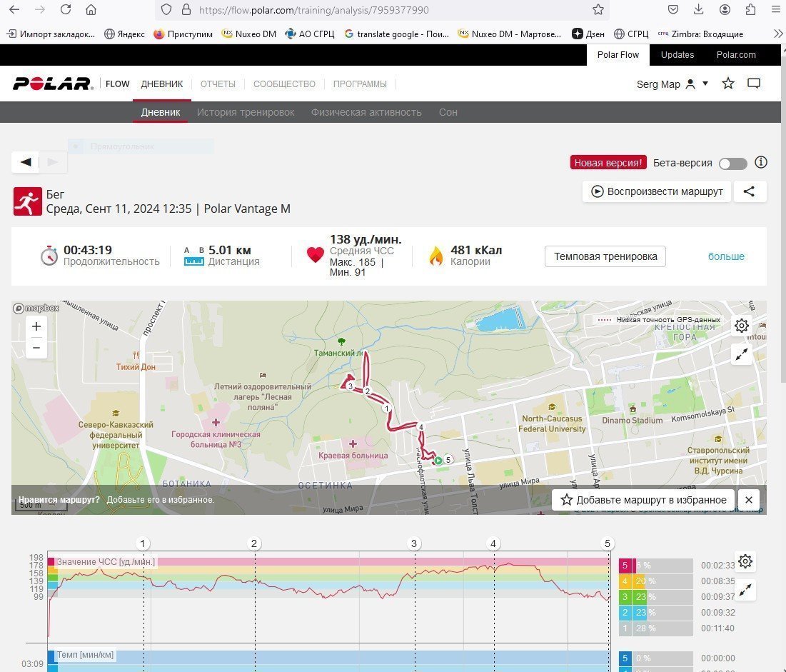Select heart rate zone 3 swatch
The width and height of the screenshot is (786, 672).
point(625,597)
